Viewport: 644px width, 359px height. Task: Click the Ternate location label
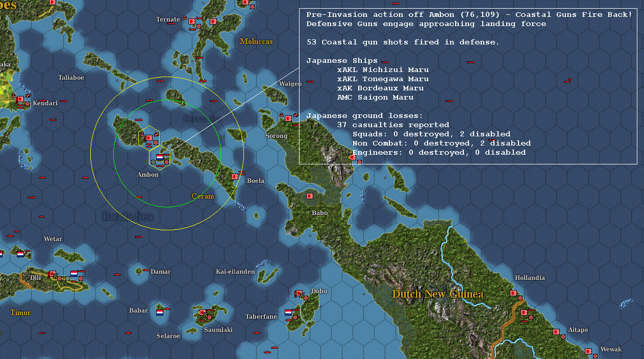coord(168,19)
